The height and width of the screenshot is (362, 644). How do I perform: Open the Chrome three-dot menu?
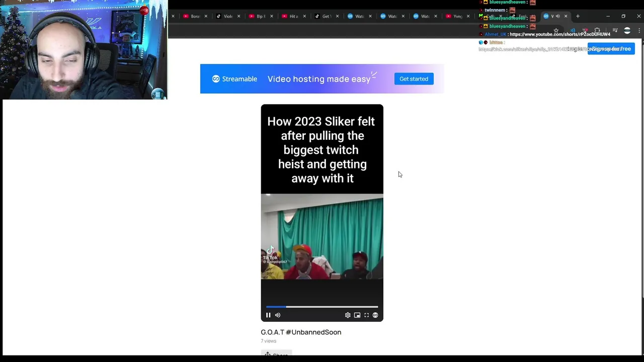point(639,31)
